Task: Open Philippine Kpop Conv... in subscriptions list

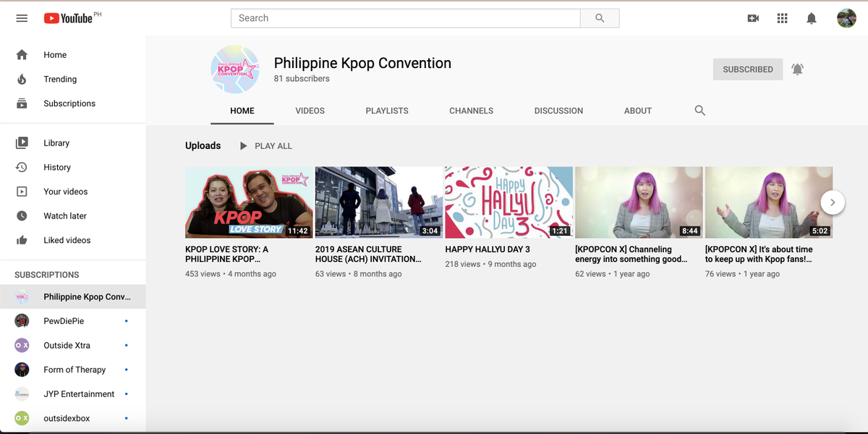Action: coord(72,297)
